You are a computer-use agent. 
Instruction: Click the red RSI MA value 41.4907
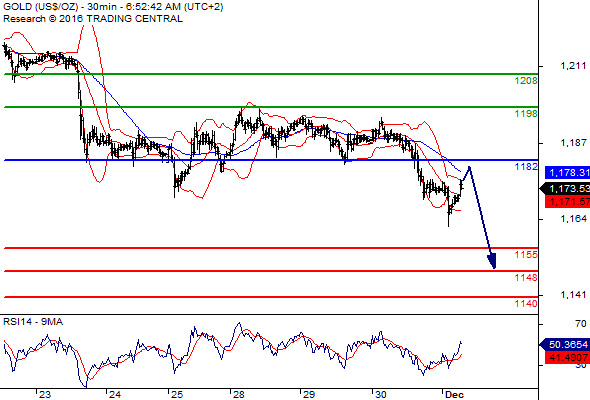pyautogui.click(x=567, y=357)
